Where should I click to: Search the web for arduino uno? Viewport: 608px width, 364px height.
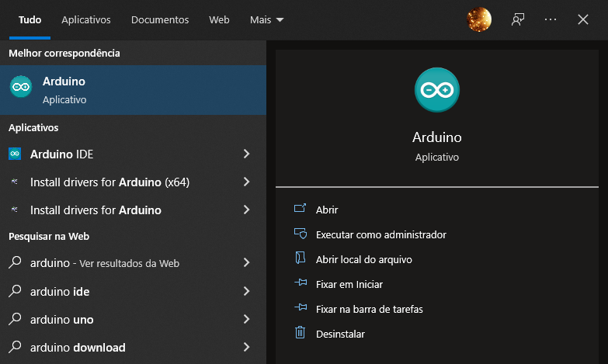point(133,319)
